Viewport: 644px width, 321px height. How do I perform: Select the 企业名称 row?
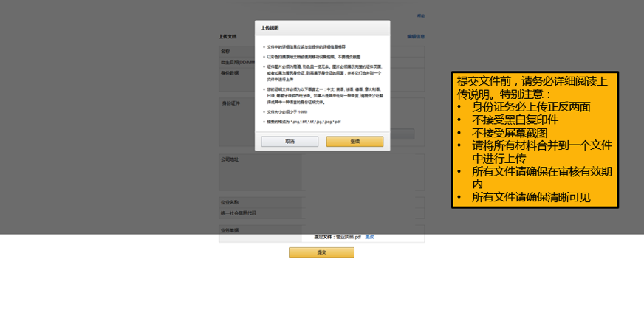(230, 202)
